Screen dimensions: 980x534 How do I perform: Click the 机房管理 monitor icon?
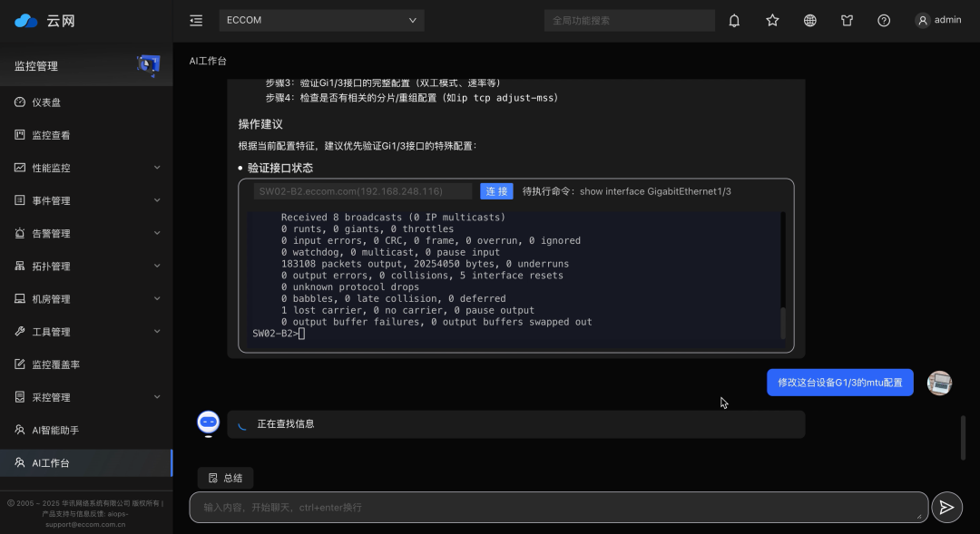(20, 298)
